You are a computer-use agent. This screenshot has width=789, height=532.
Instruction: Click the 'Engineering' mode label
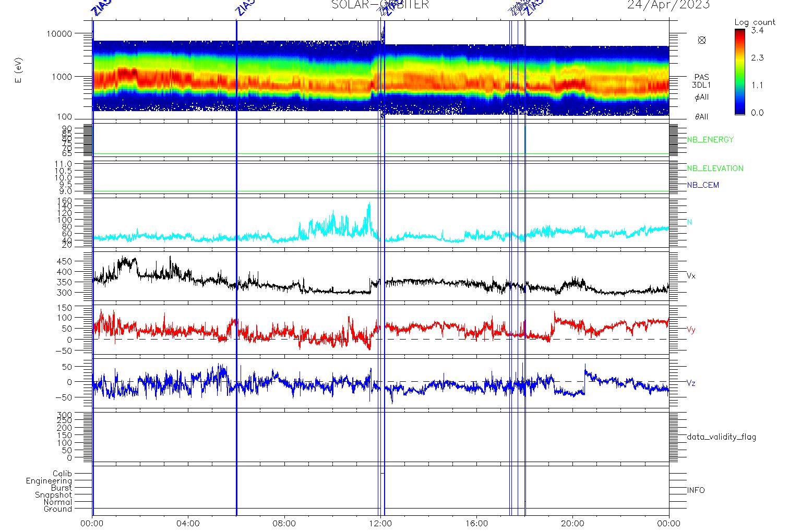point(49,481)
